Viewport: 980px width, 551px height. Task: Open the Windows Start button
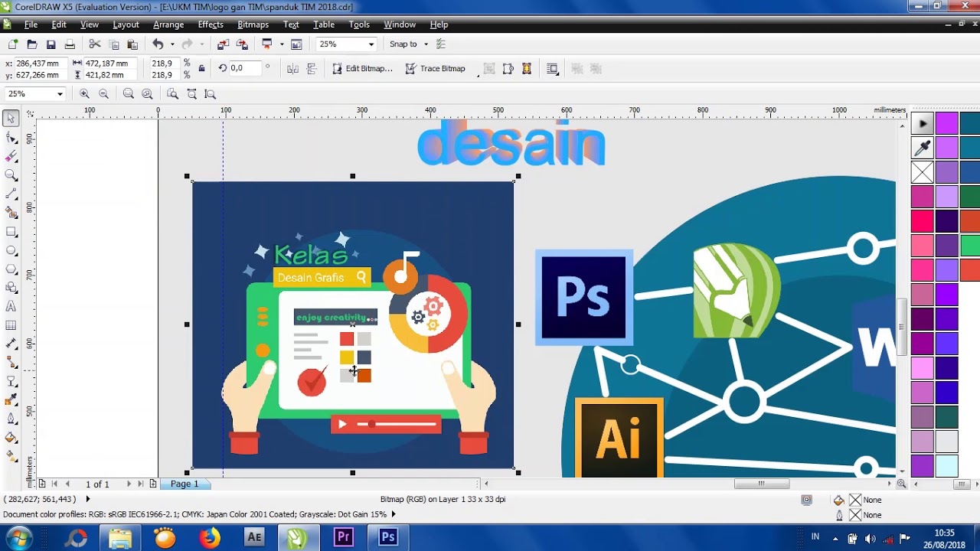18,538
